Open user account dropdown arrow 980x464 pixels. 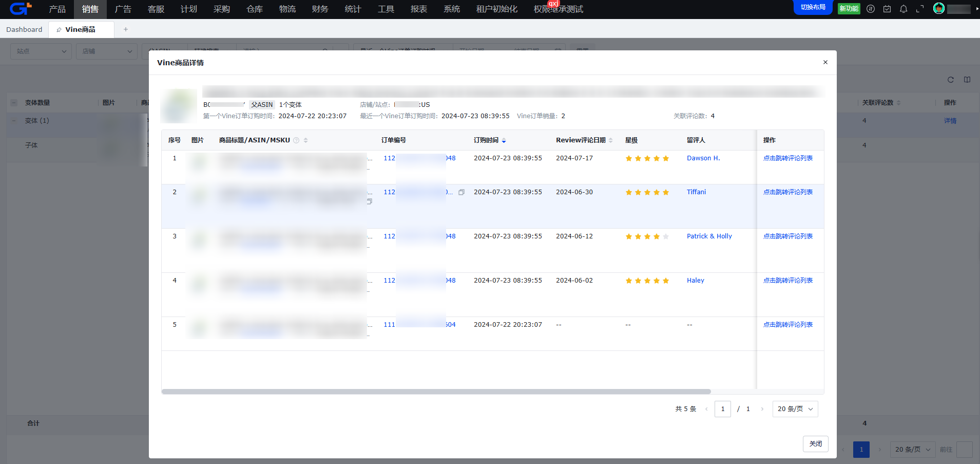click(x=977, y=9)
